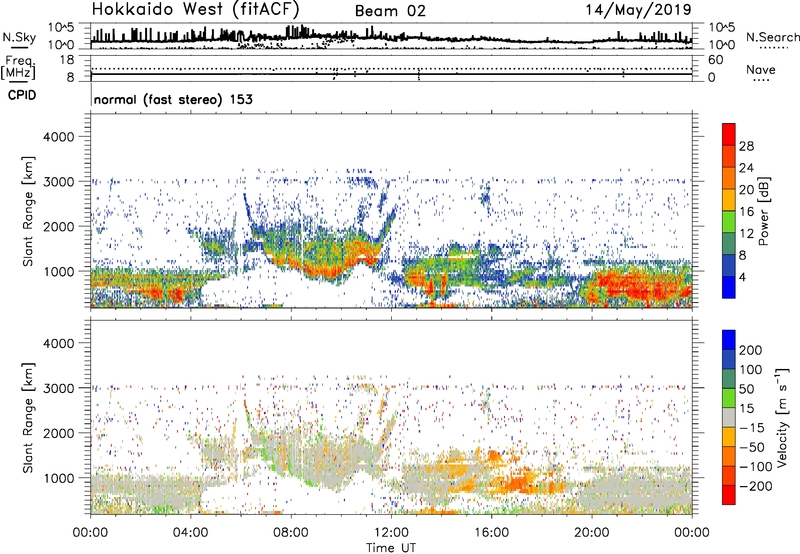
Task: Select the 'N.Sky' legend label
Action: [x=19, y=37]
